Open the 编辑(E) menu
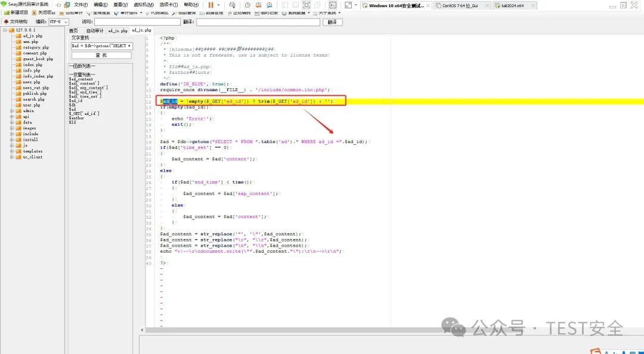 click(x=101, y=5)
